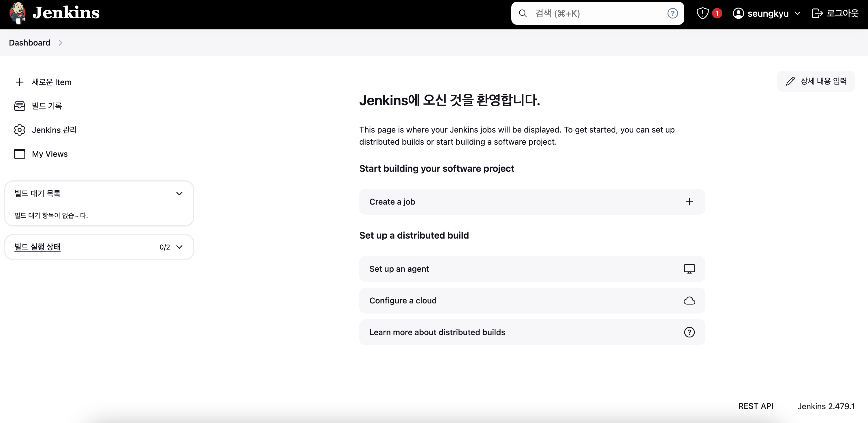This screenshot has width=868, height=423.
Task: Open the seungkyu user dropdown menu
Action: click(797, 14)
